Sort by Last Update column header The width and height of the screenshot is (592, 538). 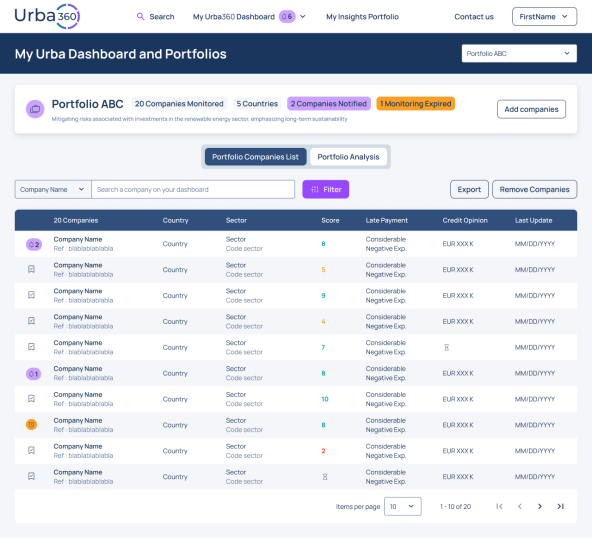pos(533,220)
